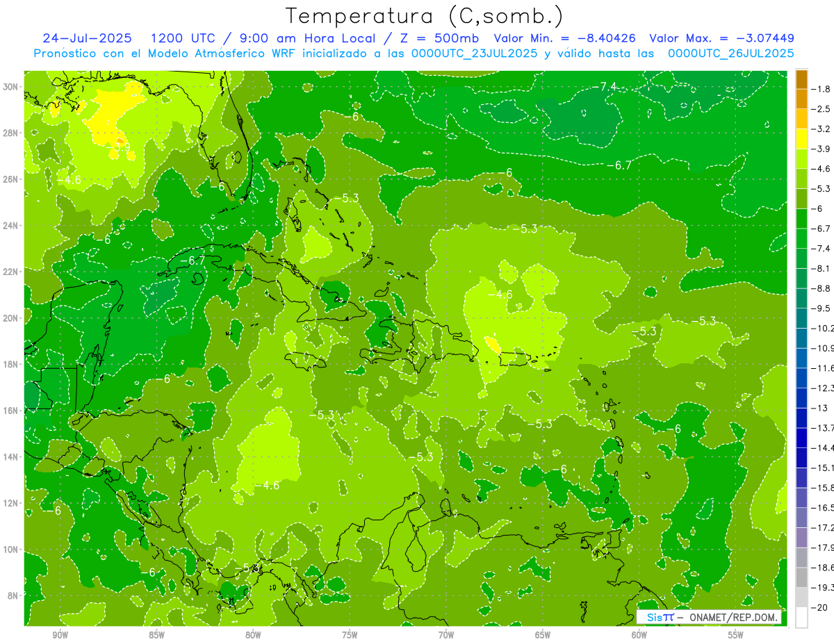
Task: Click the 'Valor Max. = -3.07449' text
Action: pyautogui.click(x=721, y=38)
